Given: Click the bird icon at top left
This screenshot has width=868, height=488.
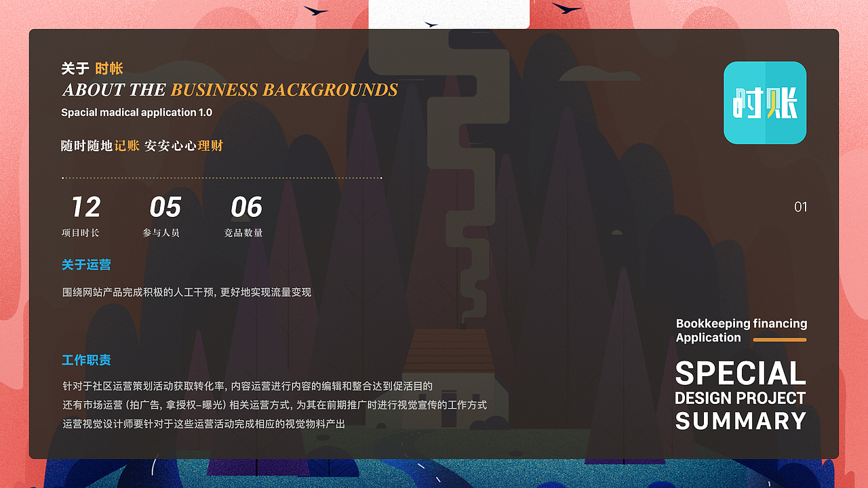Looking at the screenshot, I should point(317,12).
